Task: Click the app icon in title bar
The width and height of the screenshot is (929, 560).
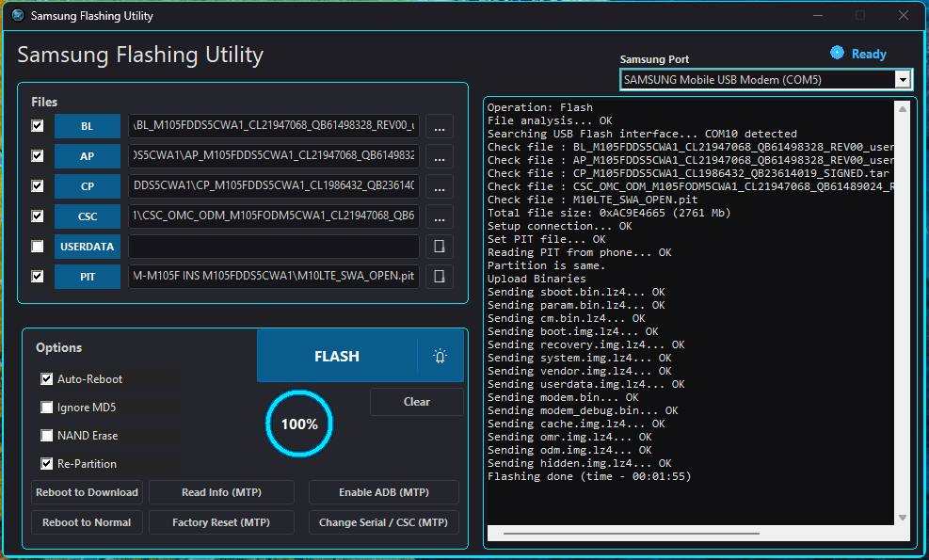Action: tap(18, 15)
